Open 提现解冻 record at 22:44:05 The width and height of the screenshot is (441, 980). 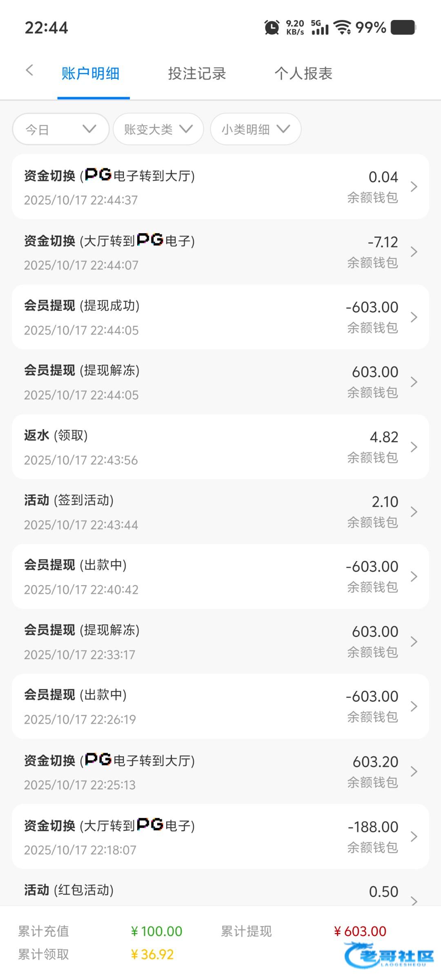[x=220, y=382]
